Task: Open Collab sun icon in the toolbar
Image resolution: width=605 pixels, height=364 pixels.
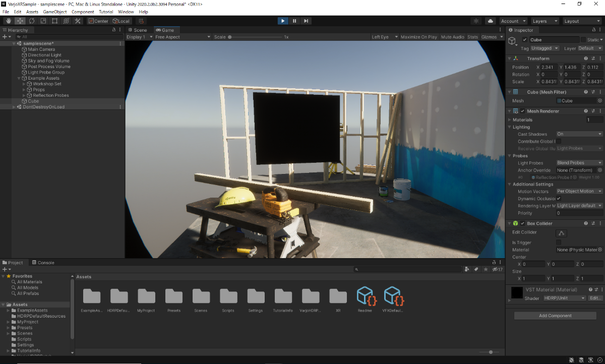Action: pos(476,21)
